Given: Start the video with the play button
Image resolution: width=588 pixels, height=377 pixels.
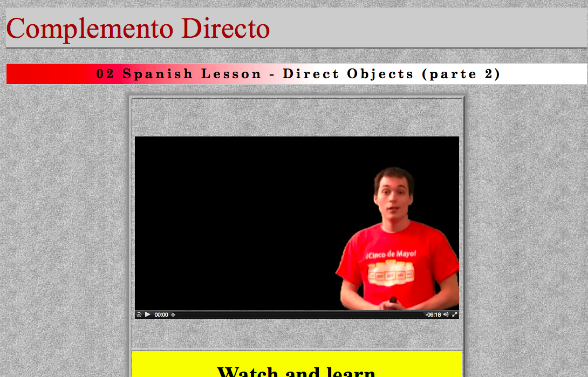Looking at the screenshot, I should point(148,314).
